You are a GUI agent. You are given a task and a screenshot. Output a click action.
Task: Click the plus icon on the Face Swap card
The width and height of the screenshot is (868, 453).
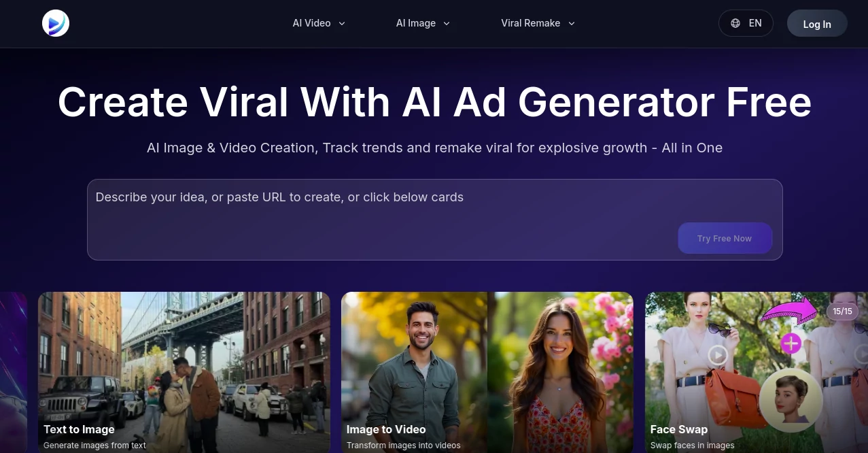[791, 344]
